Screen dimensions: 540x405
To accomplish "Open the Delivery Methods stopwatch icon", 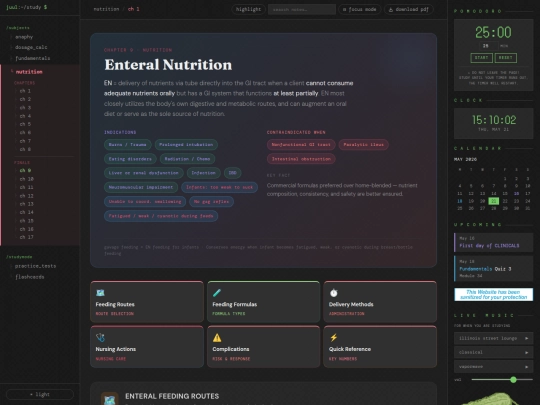I will coord(333,293).
